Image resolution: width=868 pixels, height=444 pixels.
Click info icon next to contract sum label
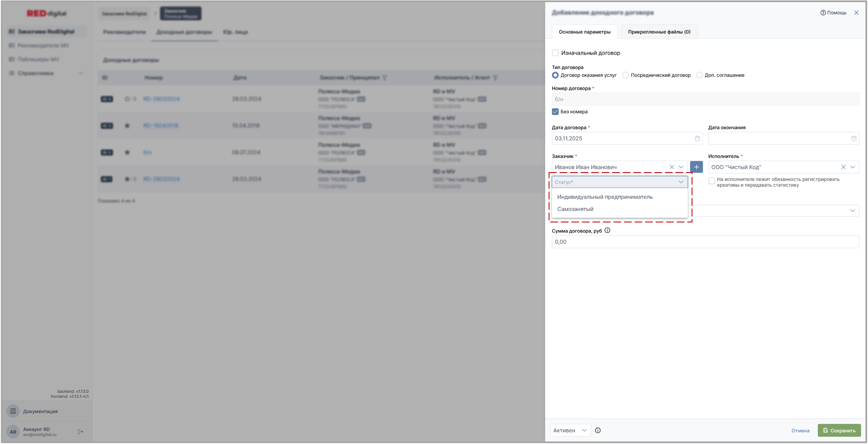(x=607, y=231)
